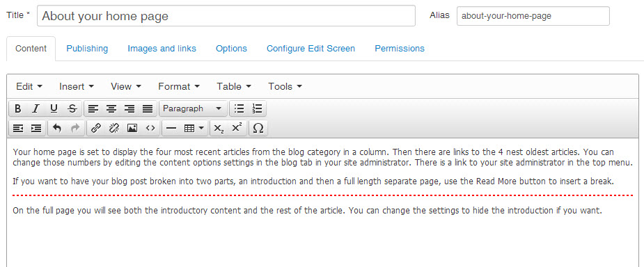The width and height of the screenshot is (644, 267).
Task: Click the paragraph starting 'On the full page'
Action: [307, 211]
